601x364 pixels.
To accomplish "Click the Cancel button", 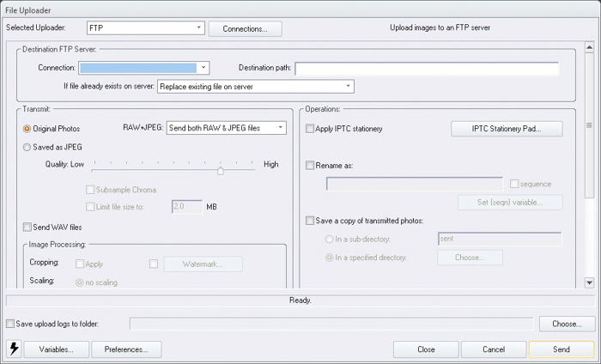I will click(494, 349).
